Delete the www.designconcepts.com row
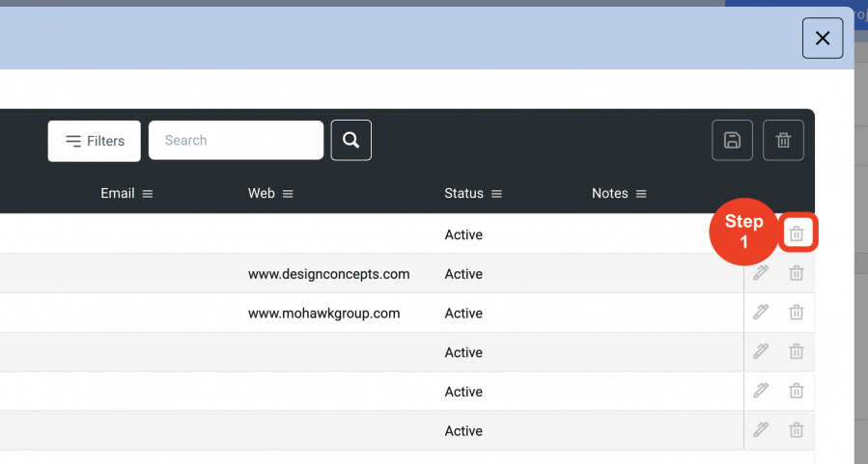This screenshot has width=868, height=464. coord(796,273)
